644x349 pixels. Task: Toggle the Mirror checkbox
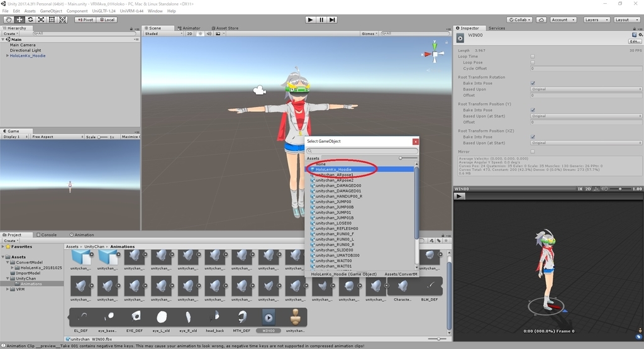533,152
